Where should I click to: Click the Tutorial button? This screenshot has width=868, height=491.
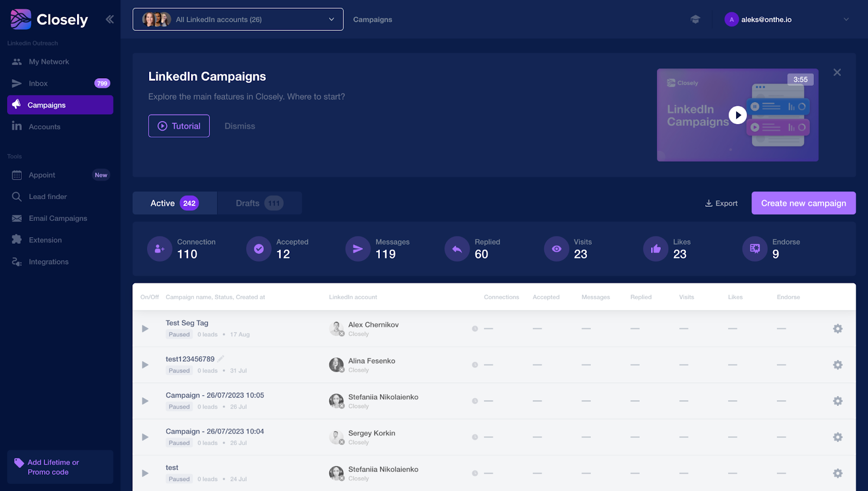coord(179,126)
